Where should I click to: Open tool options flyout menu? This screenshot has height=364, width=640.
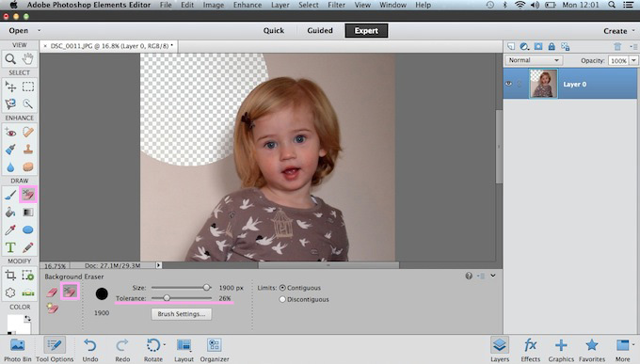(481, 276)
